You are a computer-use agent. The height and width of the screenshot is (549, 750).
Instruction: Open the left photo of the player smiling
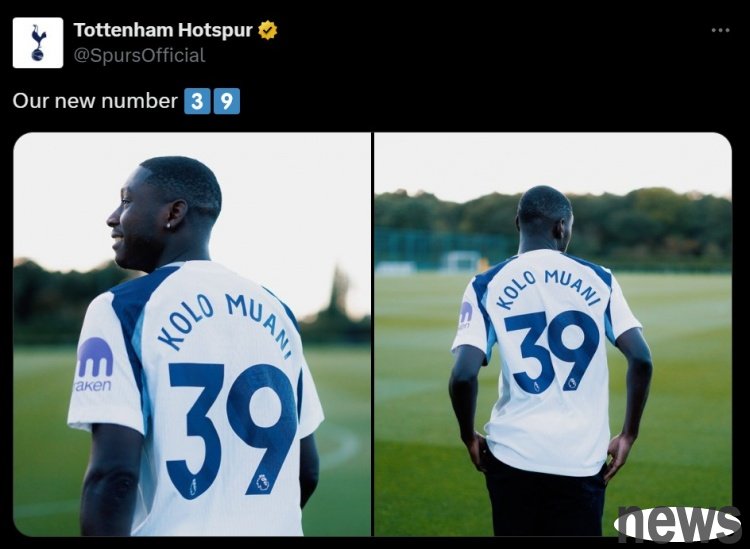192,334
